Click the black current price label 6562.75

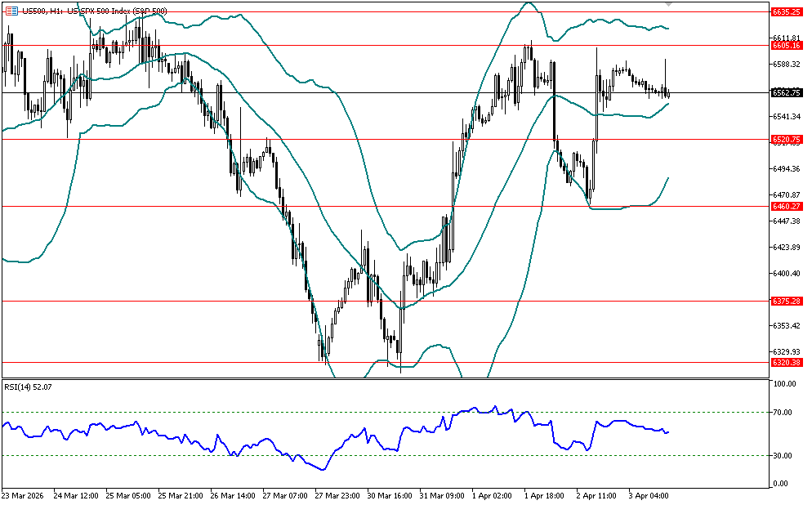[x=786, y=92]
